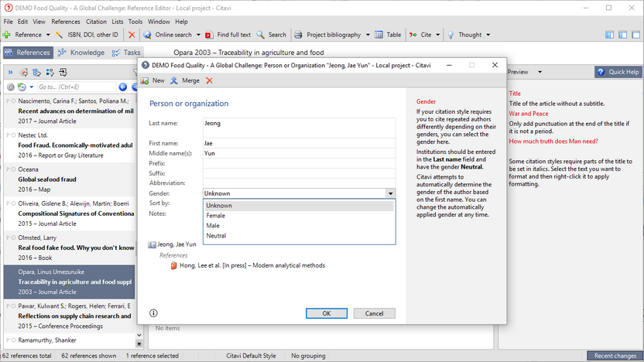Expand the navigation pane double-chevron icon
This screenshot has width=644, height=362.
[10, 73]
